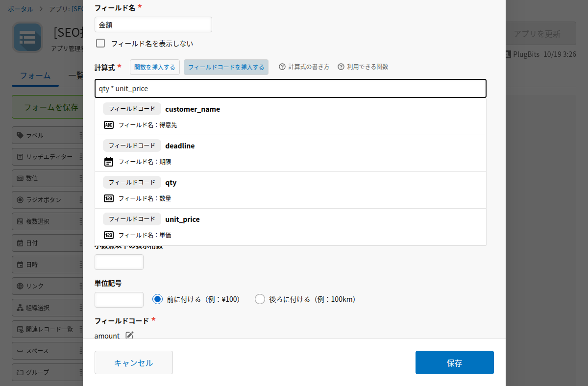This screenshot has height=386, width=588.
Task: Click the リンク globe icon in the sidebar
Action: [x=20, y=286]
